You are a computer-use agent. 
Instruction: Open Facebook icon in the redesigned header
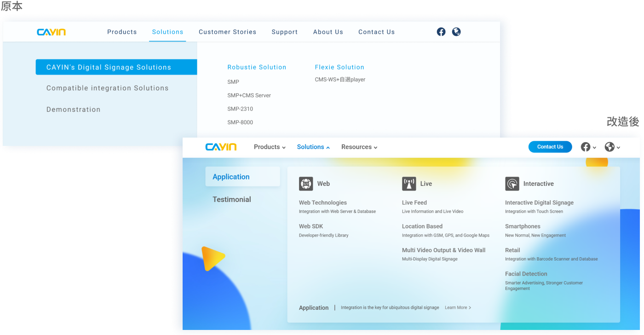click(586, 147)
